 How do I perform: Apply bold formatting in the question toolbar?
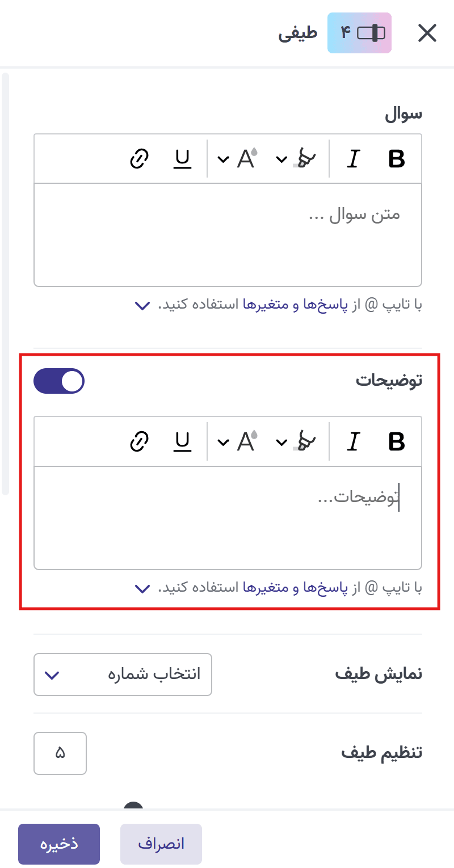click(x=397, y=159)
